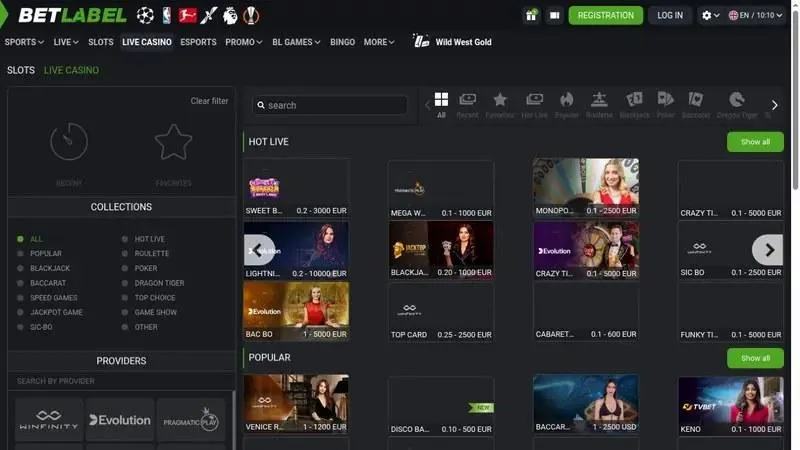
Task: Show more categories with right arrow
Action: 774,105
